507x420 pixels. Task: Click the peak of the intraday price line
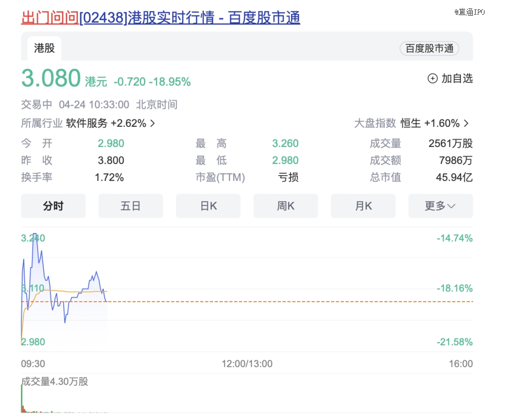(34, 234)
